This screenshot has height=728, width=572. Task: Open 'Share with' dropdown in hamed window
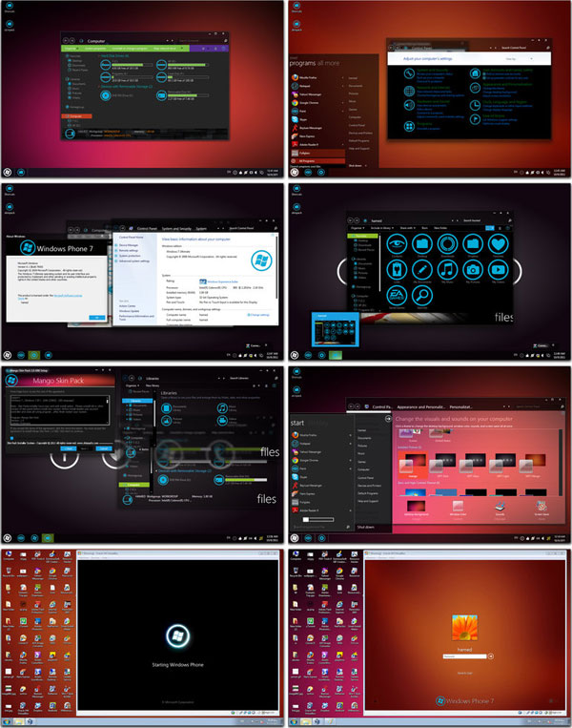click(x=408, y=228)
